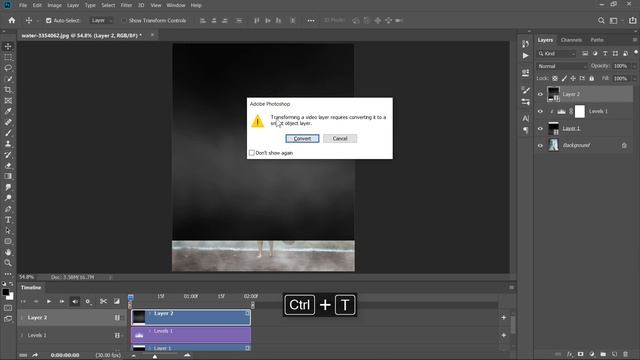640x360 pixels.
Task: Play the Timeline video
Action: pos(49,301)
